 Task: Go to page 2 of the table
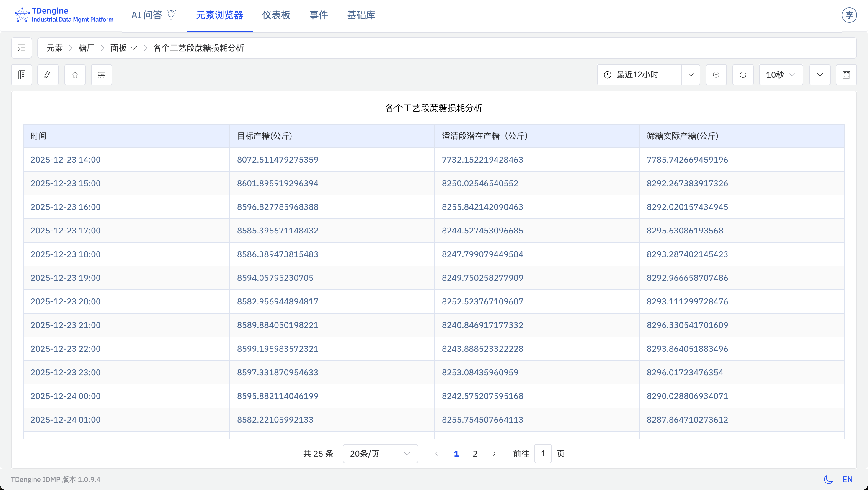(475, 454)
